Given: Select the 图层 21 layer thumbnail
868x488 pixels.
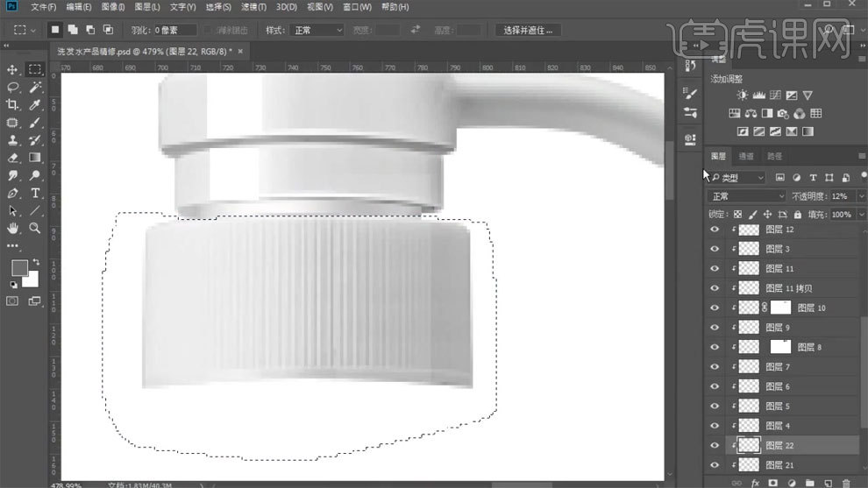Looking at the screenshot, I should [749, 465].
